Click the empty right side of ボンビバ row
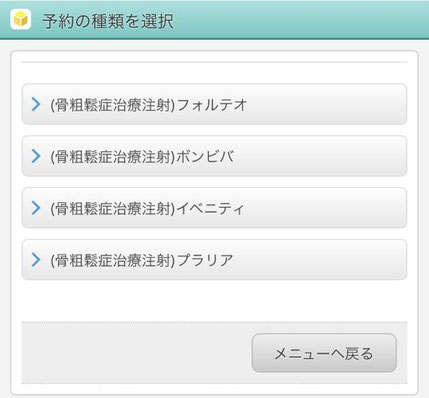429x398 pixels. [320, 156]
